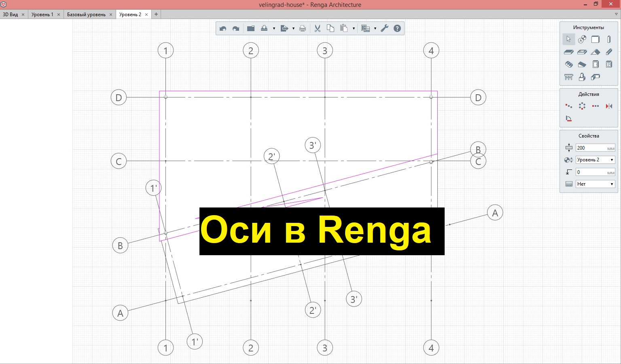
Task: Open a project with the folder icon
Action: (x=251, y=28)
